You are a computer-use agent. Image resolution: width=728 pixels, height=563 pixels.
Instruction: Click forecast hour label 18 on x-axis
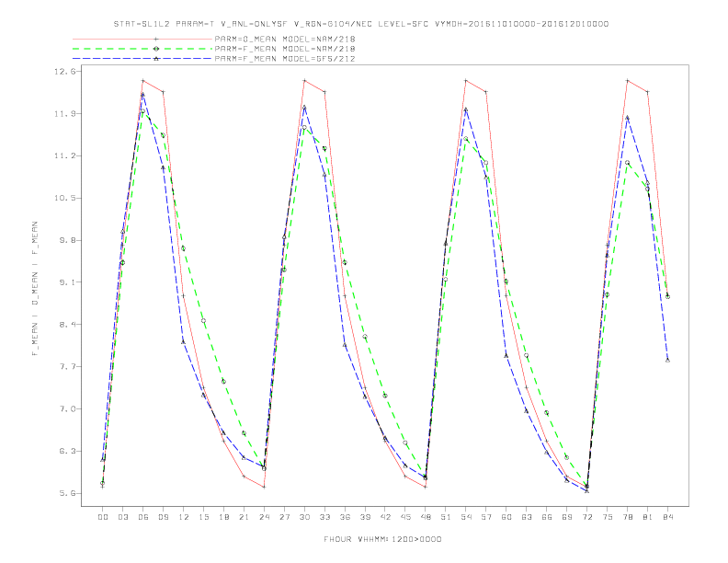click(x=223, y=517)
